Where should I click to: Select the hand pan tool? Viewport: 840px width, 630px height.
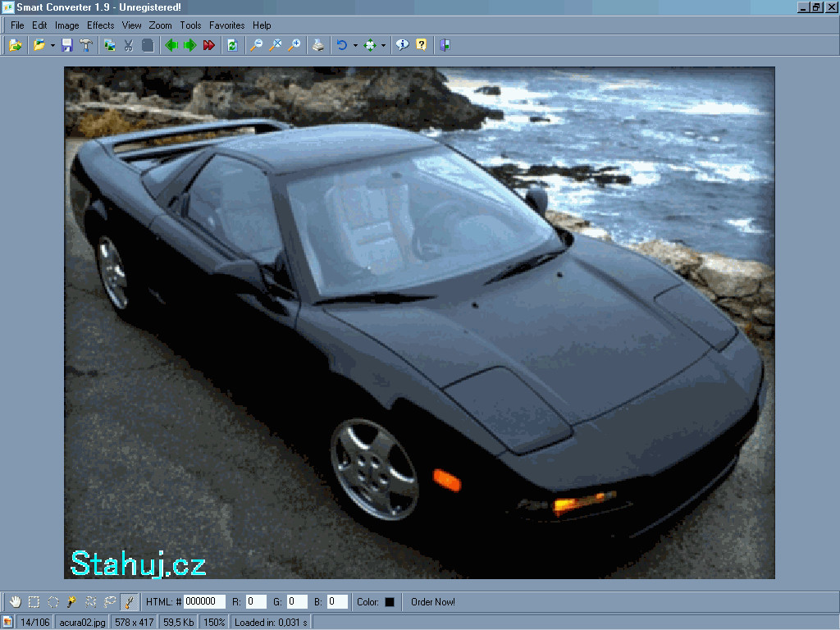point(15,601)
